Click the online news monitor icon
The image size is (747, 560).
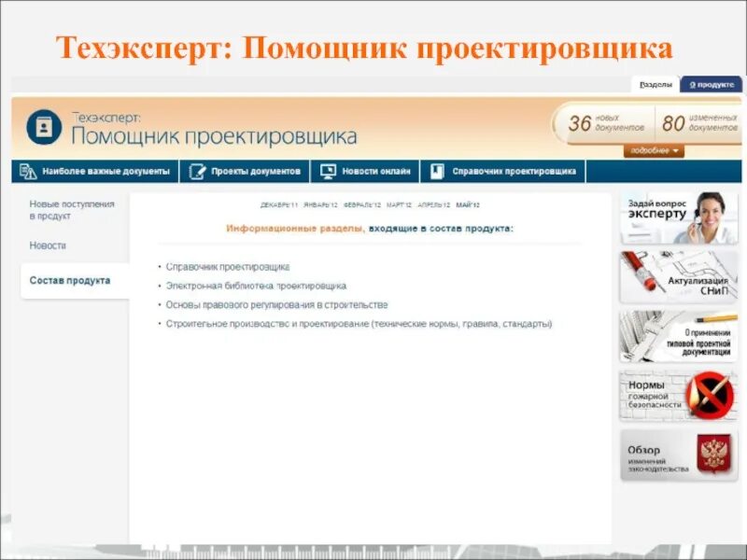(x=329, y=172)
